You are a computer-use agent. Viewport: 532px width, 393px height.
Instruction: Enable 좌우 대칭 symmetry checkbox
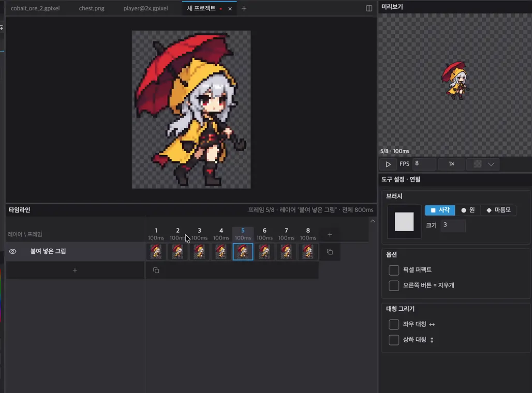pos(394,324)
